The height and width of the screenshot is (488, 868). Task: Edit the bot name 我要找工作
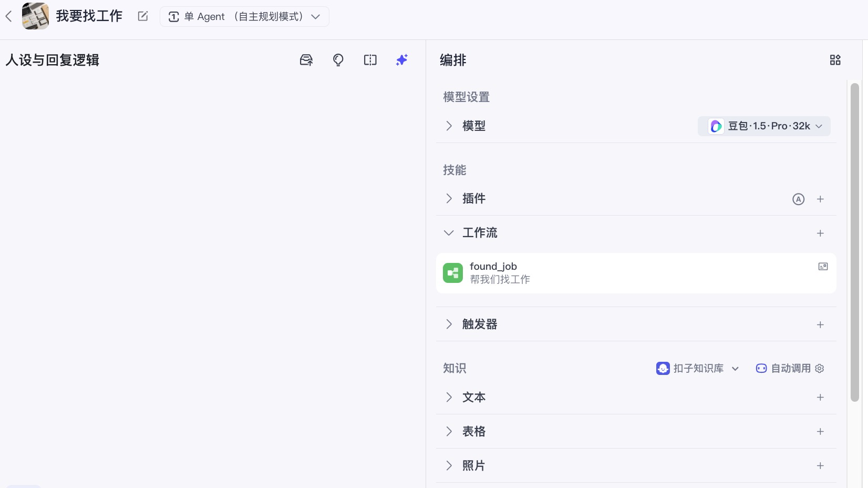pyautogui.click(x=143, y=16)
